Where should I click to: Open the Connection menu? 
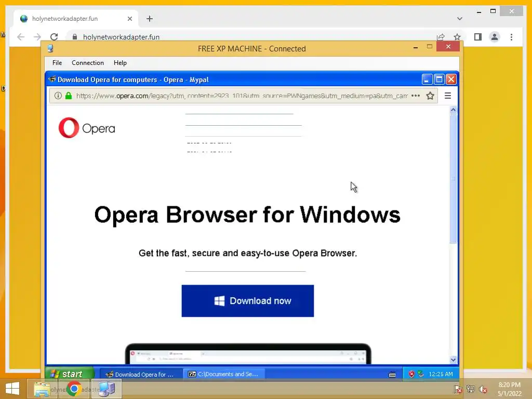click(x=87, y=63)
